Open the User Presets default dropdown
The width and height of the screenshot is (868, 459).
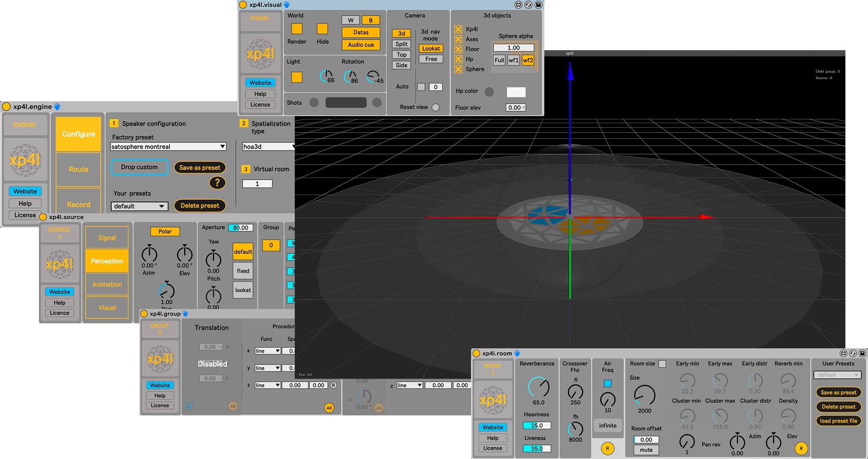point(837,375)
